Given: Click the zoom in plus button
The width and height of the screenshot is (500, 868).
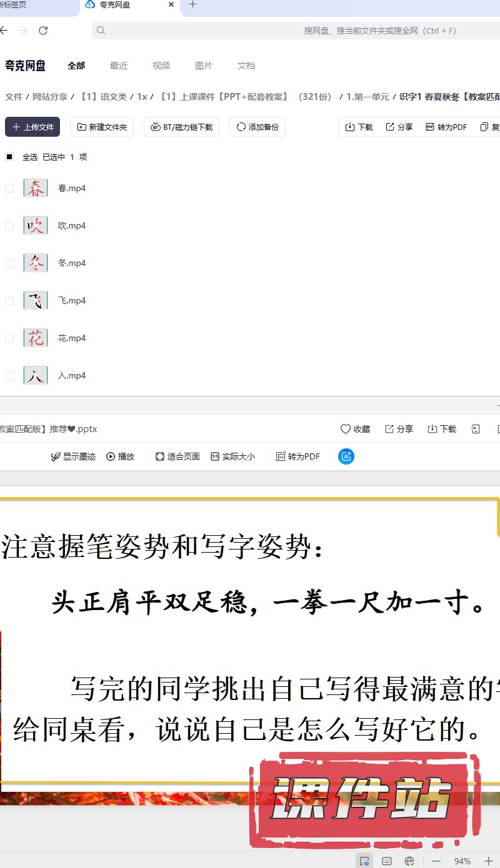Looking at the screenshot, I should click(489, 861).
